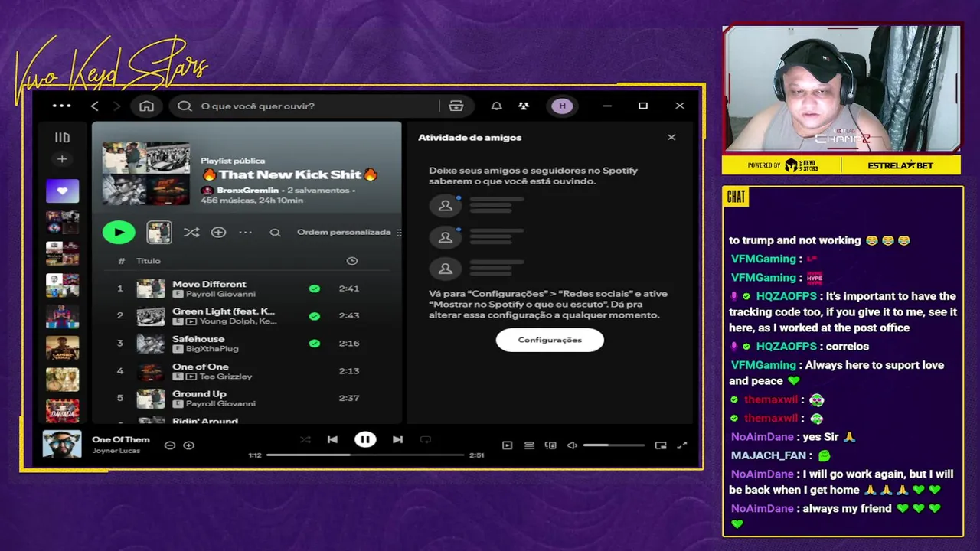Viewport: 980px width, 551px height.
Task: Open the notifications bell
Action: 496,106
